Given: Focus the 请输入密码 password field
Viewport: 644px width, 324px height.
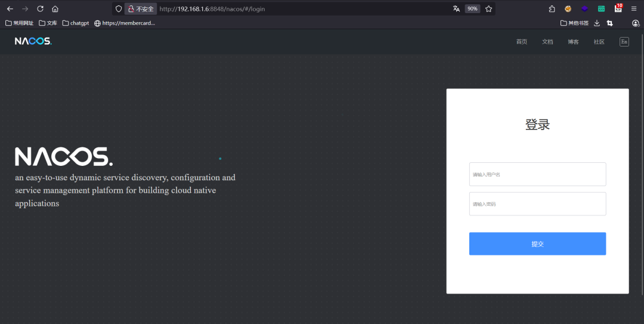Looking at the screenshot, I should click(537, 204).
